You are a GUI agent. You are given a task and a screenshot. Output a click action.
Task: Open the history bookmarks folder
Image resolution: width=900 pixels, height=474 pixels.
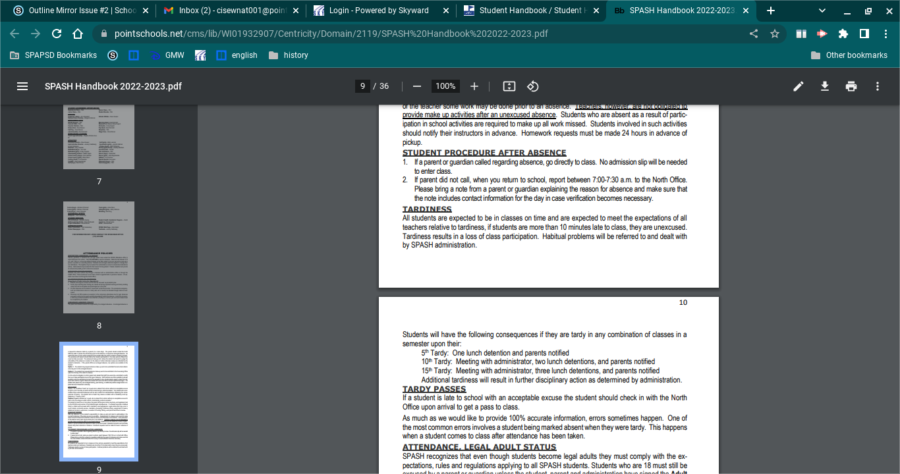289,55
